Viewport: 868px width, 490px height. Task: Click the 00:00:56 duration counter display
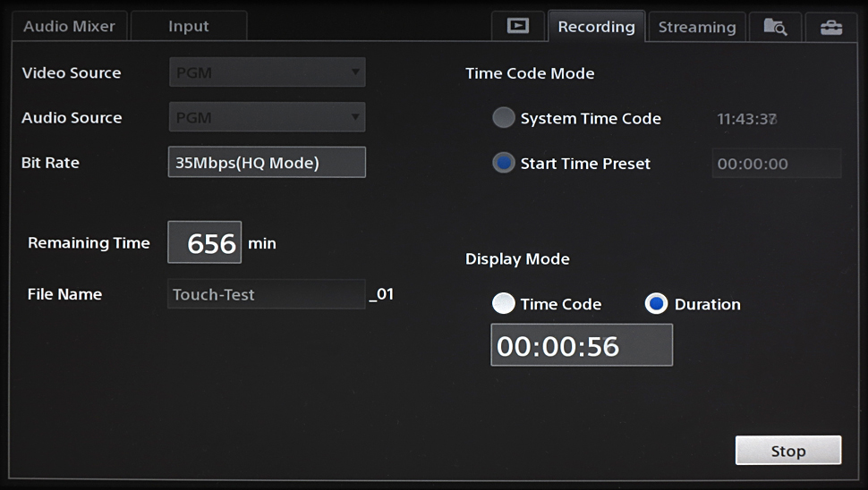tap(581, 346)
